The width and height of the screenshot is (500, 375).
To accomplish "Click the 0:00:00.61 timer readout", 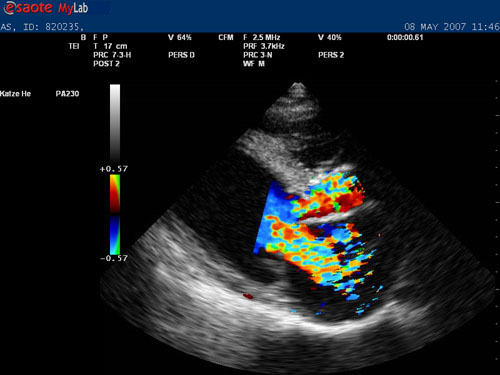I will coord(405,37).
